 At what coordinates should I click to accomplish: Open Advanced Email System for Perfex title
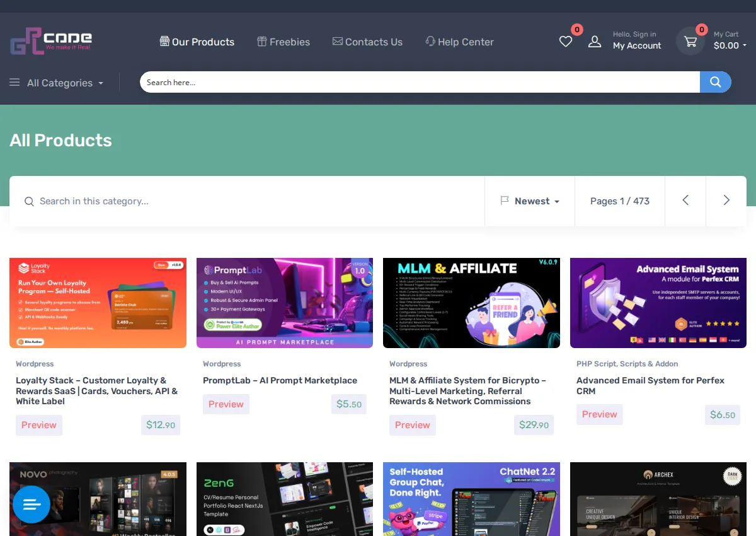click(x=650, y=385)
